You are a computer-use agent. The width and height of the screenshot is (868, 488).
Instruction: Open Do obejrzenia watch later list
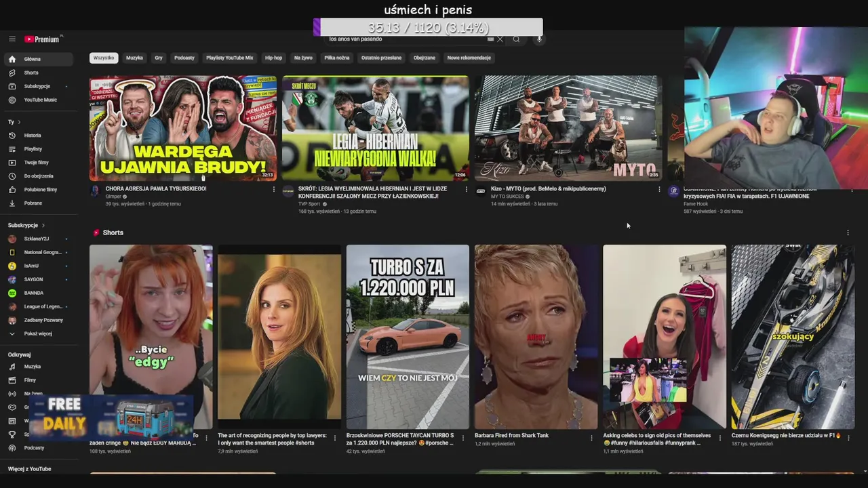tap(39, 176)
